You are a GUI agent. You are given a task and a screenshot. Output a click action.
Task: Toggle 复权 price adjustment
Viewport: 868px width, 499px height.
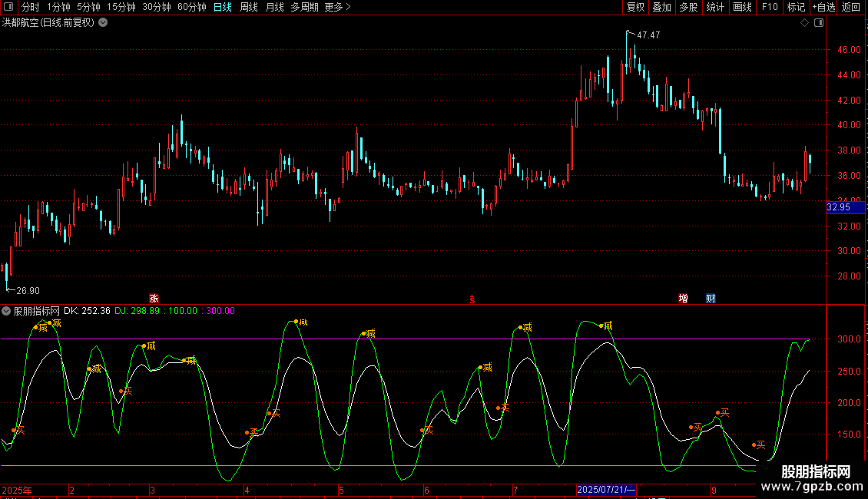(635, 8)
